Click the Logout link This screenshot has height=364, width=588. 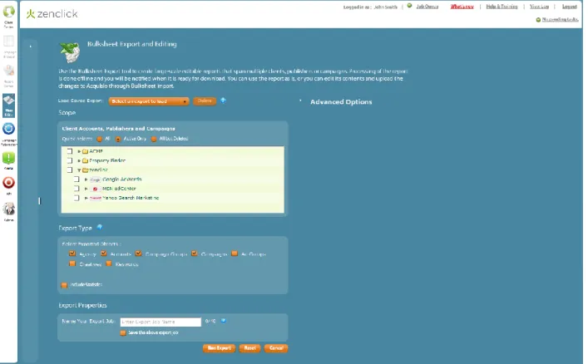[x=569, y=7]
